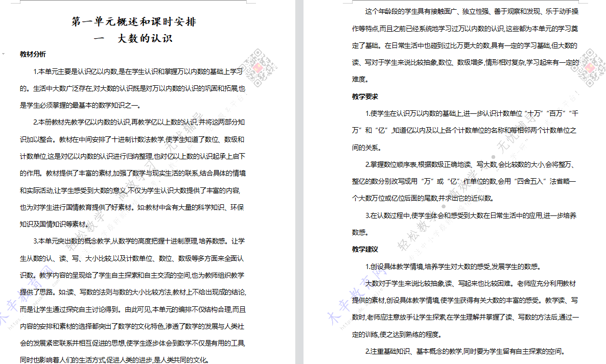The width and height of the screenshot is (606, 364).
Task: Click the line starting 2.掌握数位顺序表
Action: (470, 164)
